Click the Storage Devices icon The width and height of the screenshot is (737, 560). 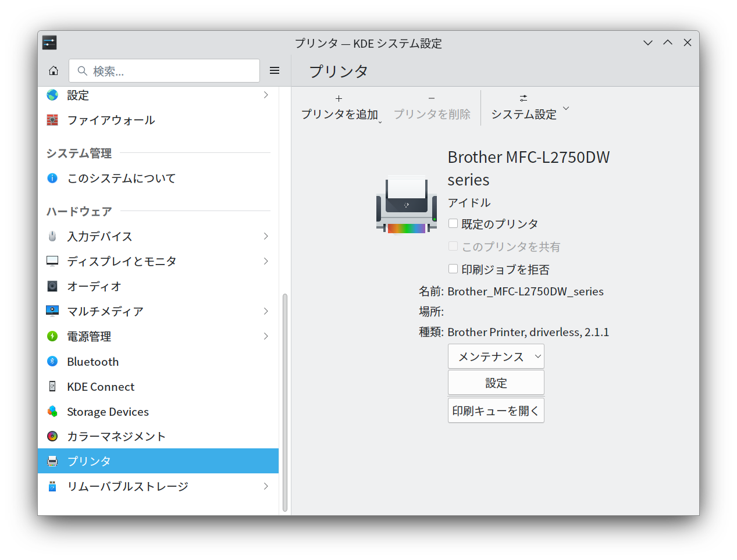point(52,411)
